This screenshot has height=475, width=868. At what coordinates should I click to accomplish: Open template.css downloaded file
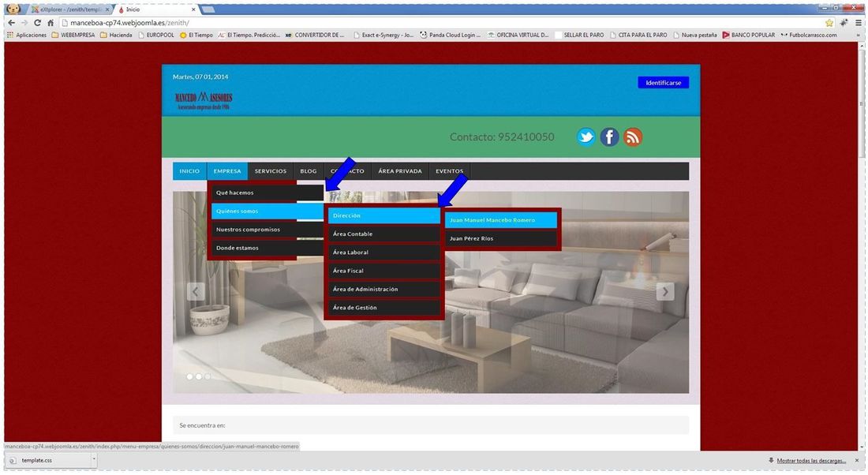[x=47, y=460]
